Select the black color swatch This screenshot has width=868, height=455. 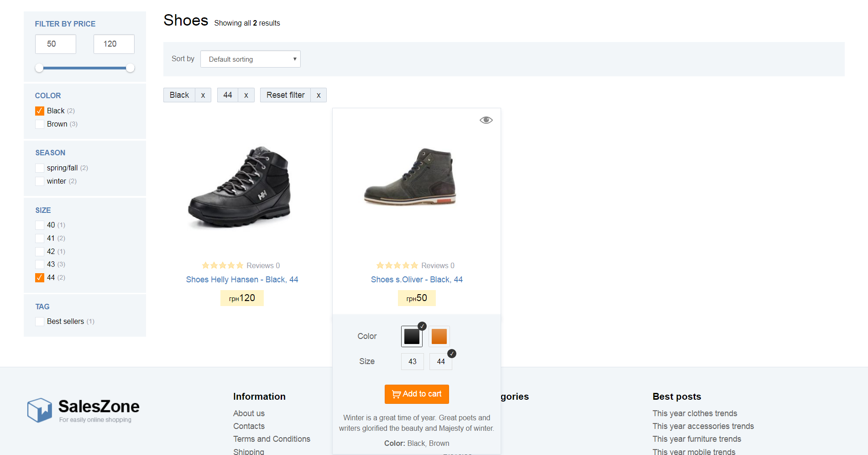[412, 337]
